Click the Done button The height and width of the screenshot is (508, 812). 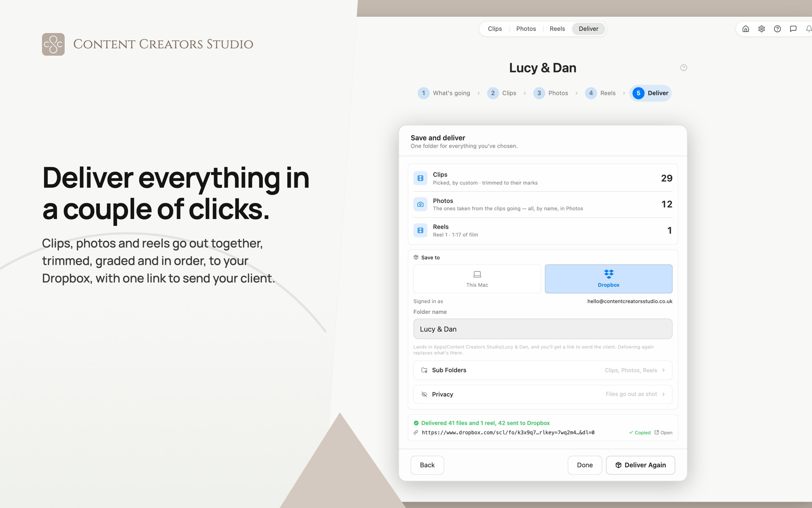(x=585, y=465)
